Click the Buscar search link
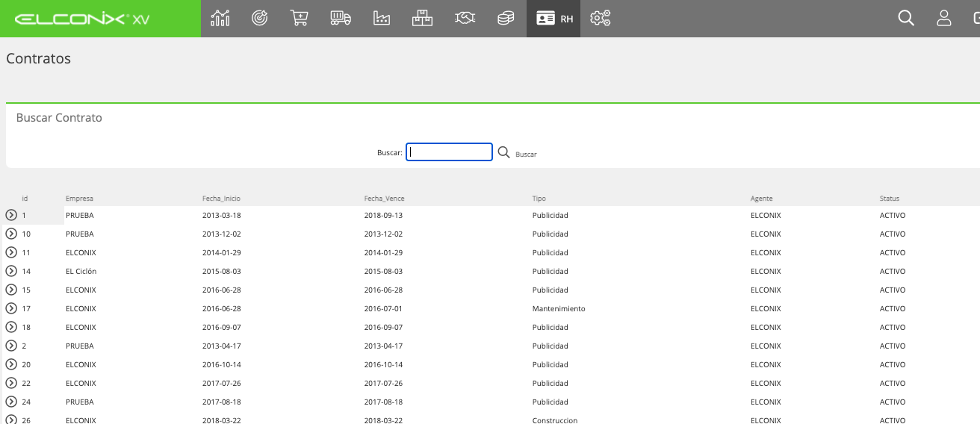The width and height of the screenshot is (980, 424). (526, 155)
